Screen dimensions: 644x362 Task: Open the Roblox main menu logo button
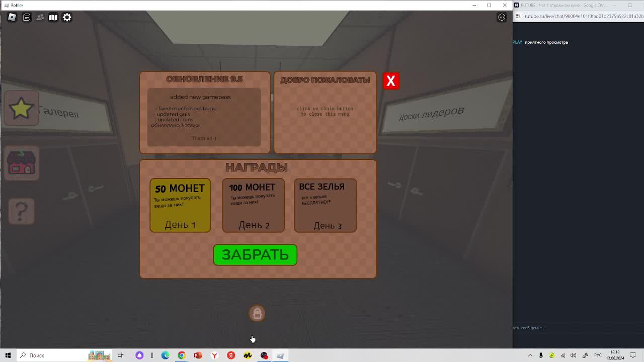point(12,17)
